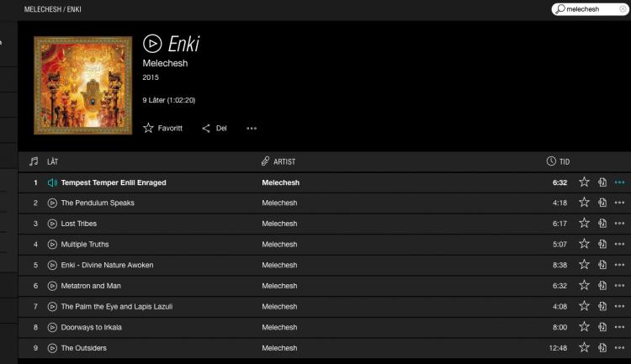
Task: Open MELECHESH / ENKI breadcrumb
Action: [x=53, y=9]
